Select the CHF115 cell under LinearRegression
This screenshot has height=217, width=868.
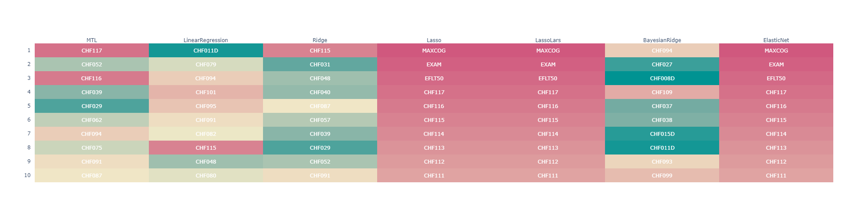[206, 148]
